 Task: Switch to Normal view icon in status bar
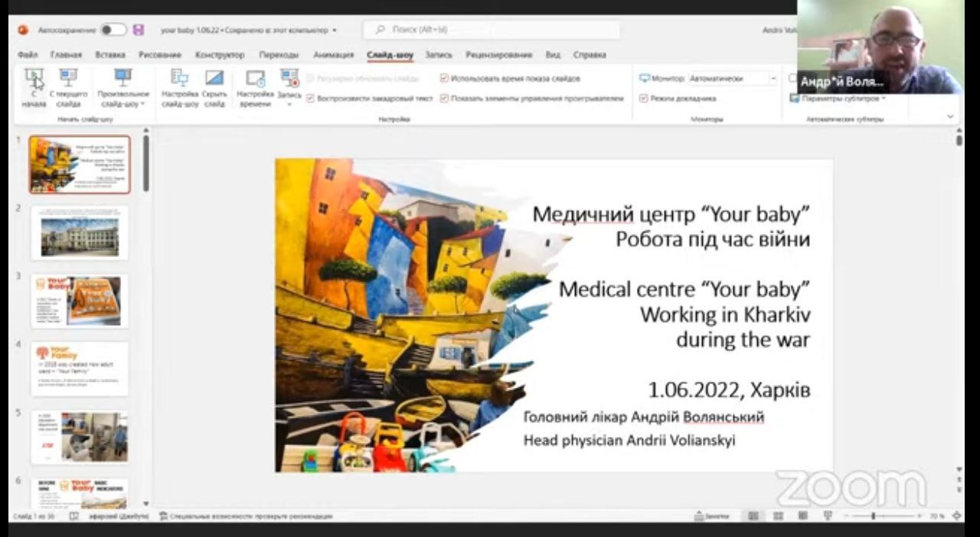[x=753, y=516]
